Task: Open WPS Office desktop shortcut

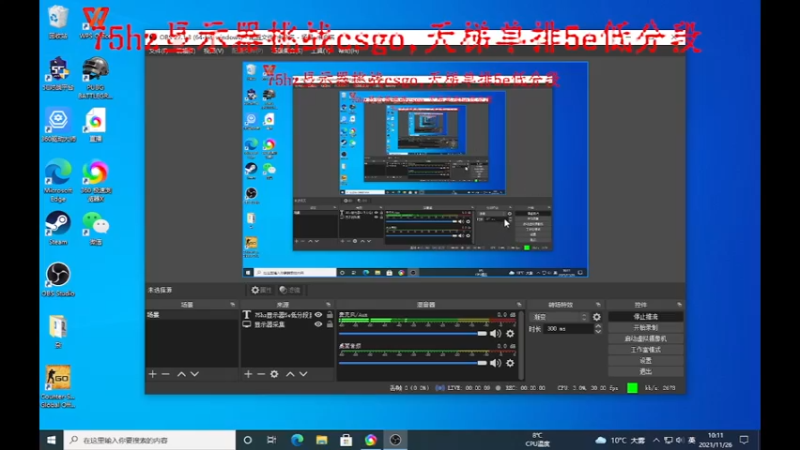Action: tap(95, 23)
